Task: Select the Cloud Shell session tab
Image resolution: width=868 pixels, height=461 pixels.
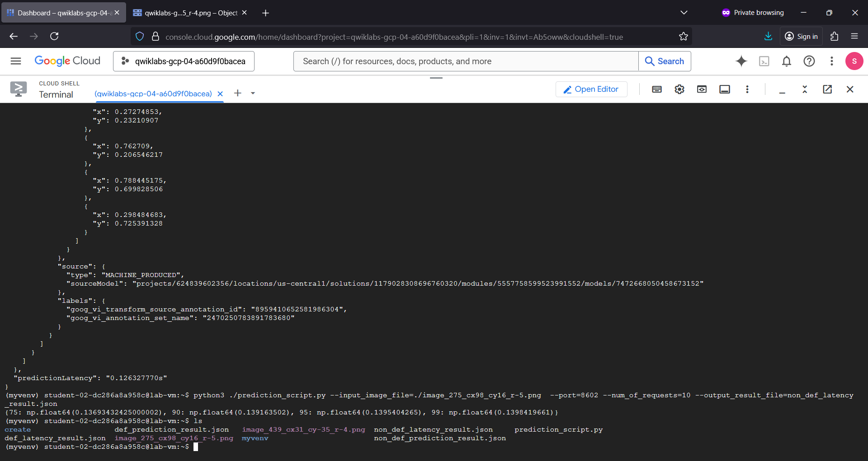Action: click(x=153, y=94)
